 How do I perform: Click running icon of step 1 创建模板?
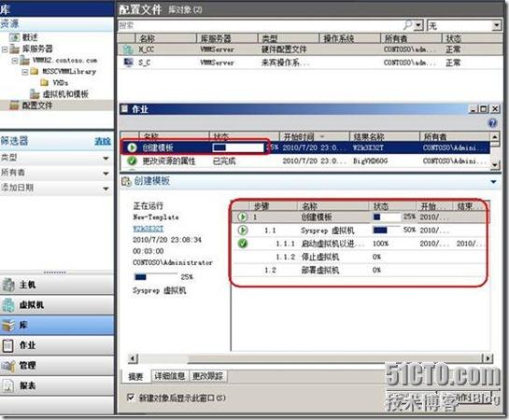coord(243,217)
